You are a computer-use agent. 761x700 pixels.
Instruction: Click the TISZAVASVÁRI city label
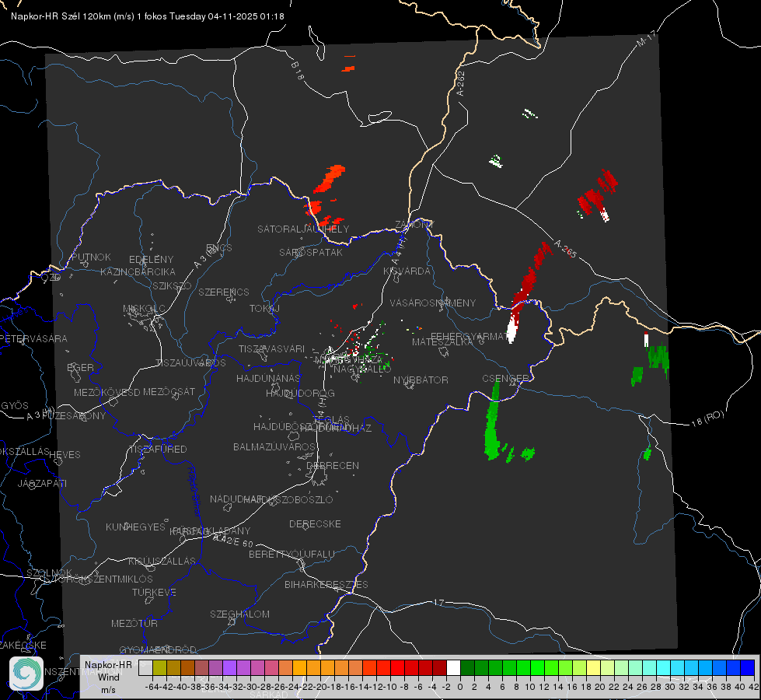tap(272, 348)
